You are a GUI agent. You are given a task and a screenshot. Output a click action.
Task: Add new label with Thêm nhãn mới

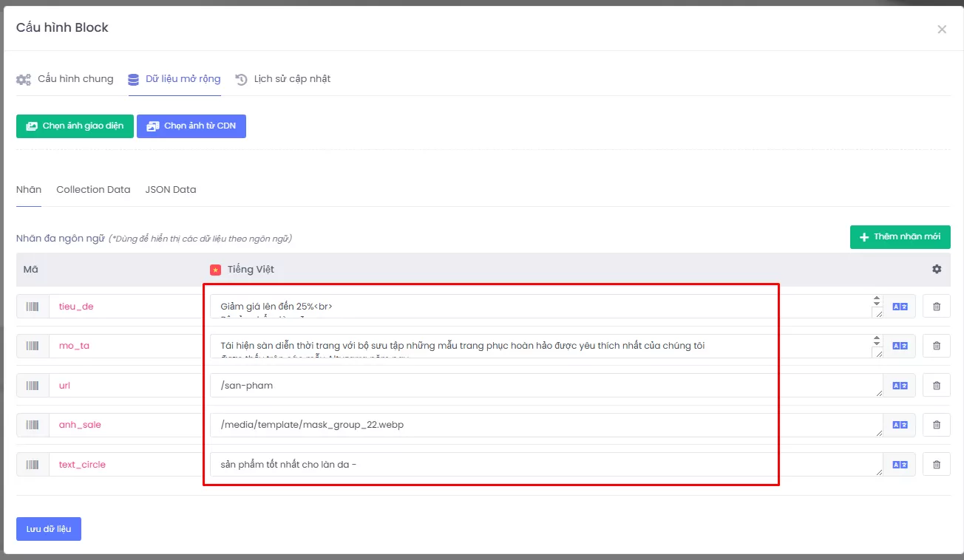(x=900, y=237)
